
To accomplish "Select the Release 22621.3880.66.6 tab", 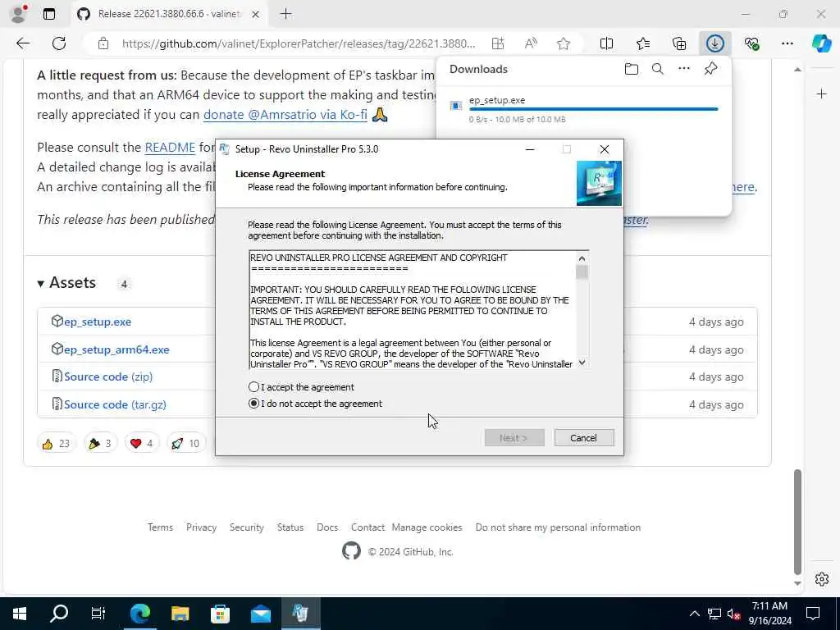I will 169,14.
